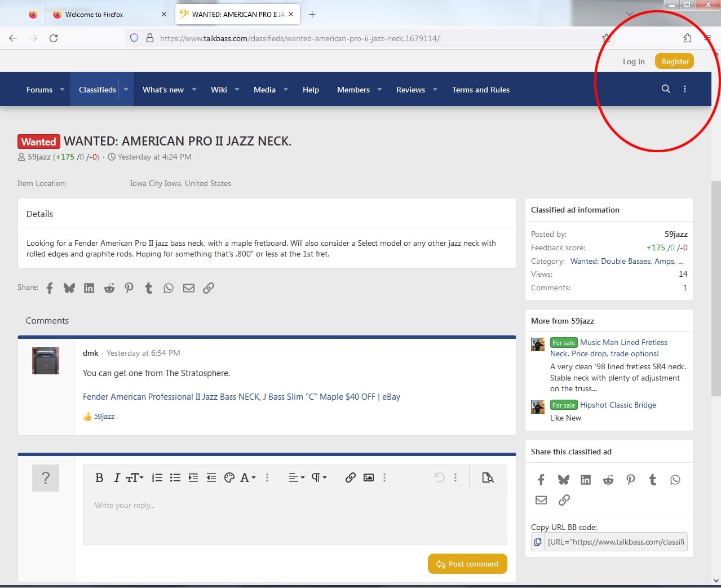Click email icon in Share this classified ad
The height and width of the screenshot is (588, 721).
(x=541, y=500)
